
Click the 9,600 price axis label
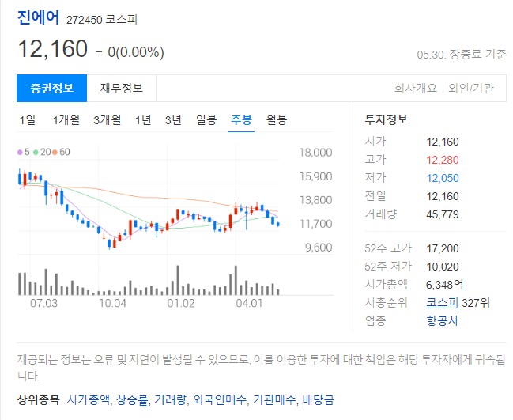coord(319,248)
